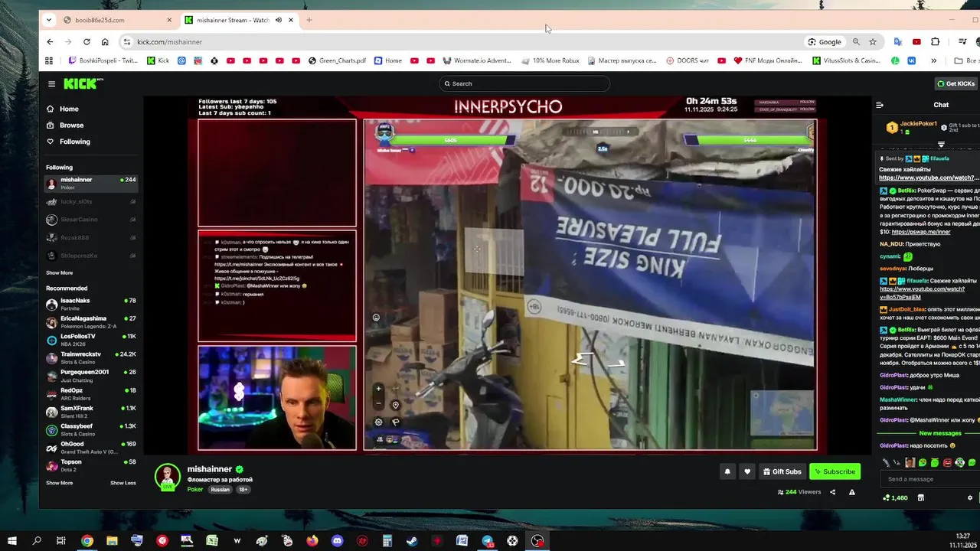
Task: Select mishainner in Following list
Action: [90, 184]
